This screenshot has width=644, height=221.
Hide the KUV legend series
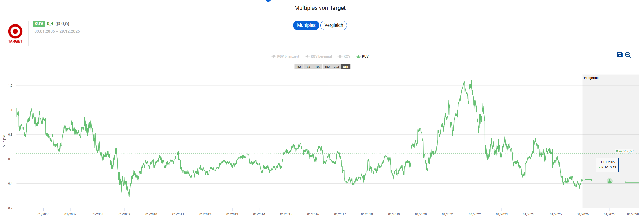pos(362,56)
